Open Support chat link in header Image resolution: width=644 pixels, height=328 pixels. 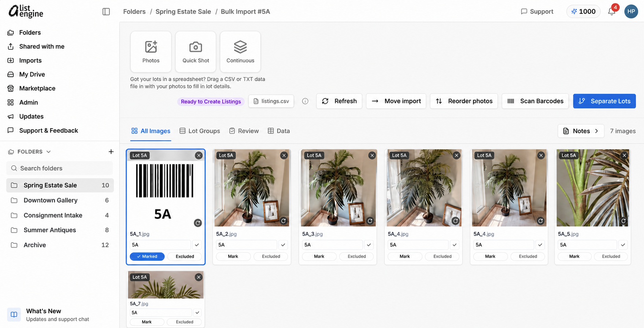tap(537, 11)
